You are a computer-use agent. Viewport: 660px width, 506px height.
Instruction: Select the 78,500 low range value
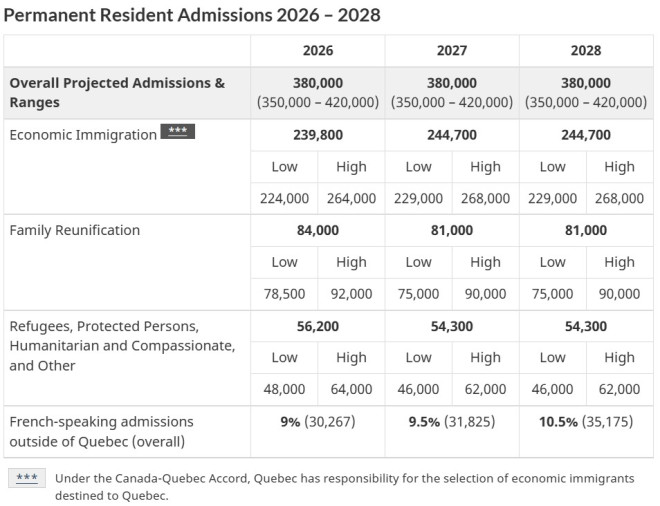click(284, 294)
